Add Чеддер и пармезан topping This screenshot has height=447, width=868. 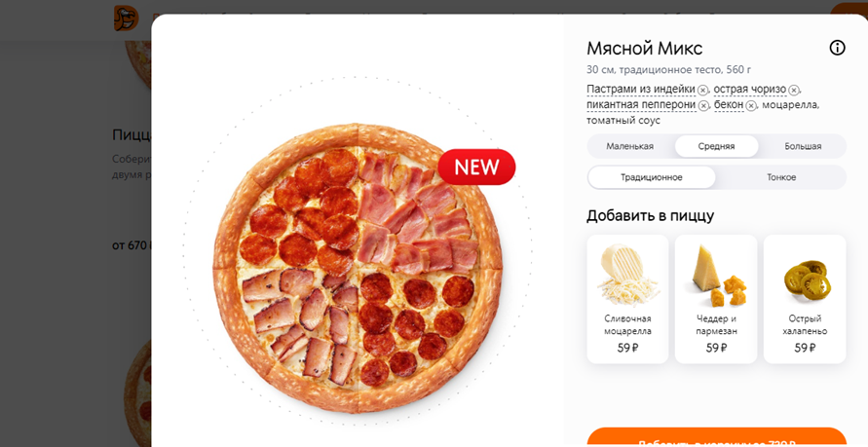[716, 299]
